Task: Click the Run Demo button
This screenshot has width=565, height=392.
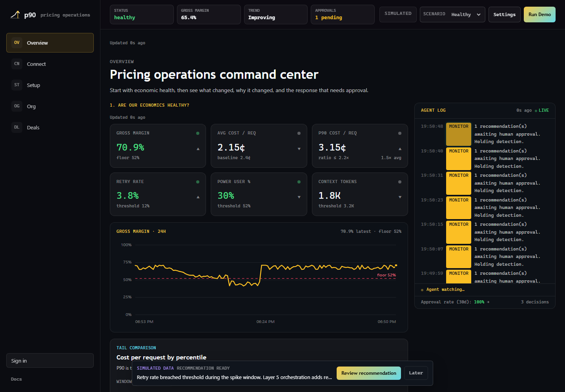Action: [x=539, y=15]
